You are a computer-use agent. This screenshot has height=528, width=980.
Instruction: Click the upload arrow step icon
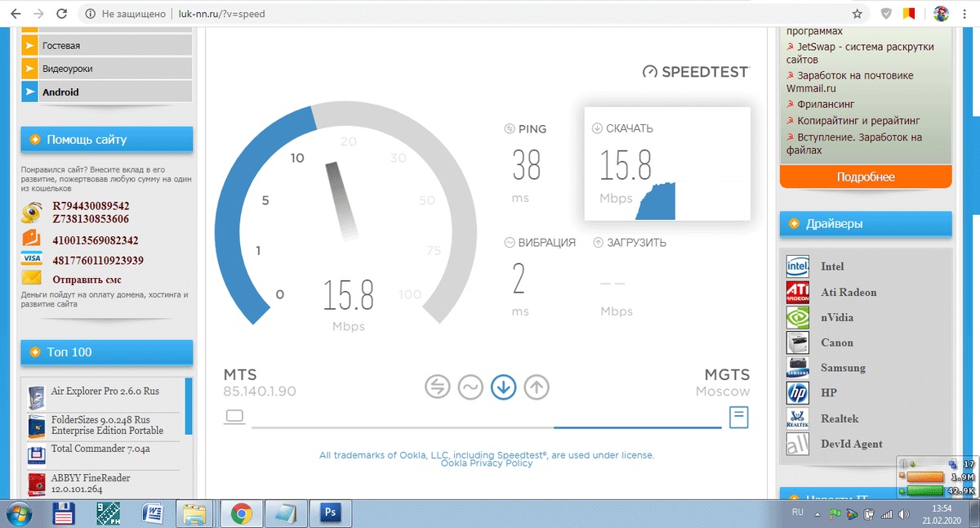coord(536,387)
